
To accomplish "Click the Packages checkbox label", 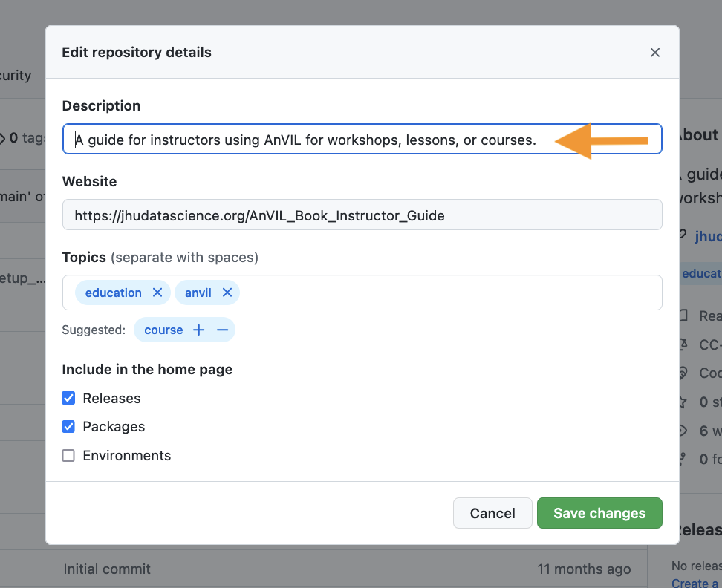I will click(114, 426).
